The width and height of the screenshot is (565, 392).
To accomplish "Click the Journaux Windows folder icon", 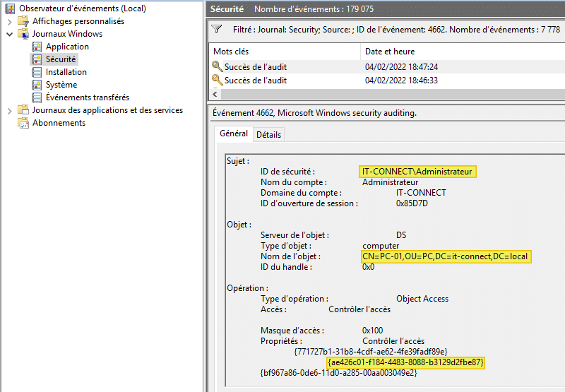I will (x=23, y=34).
